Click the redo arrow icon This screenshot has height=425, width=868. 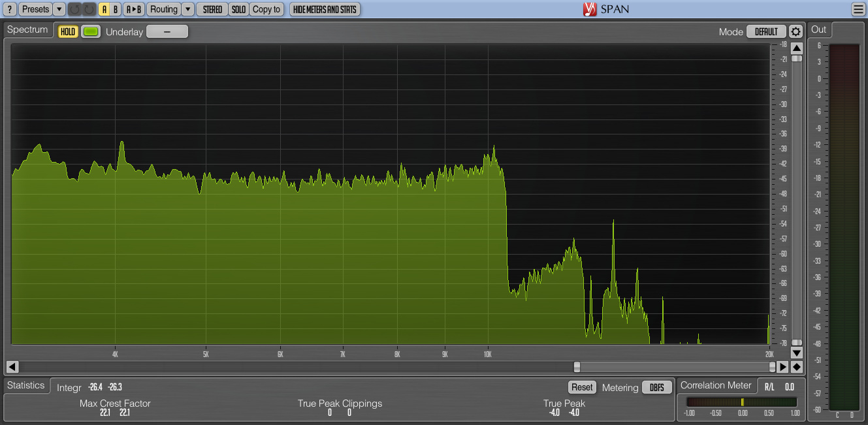tap(89, 9)
